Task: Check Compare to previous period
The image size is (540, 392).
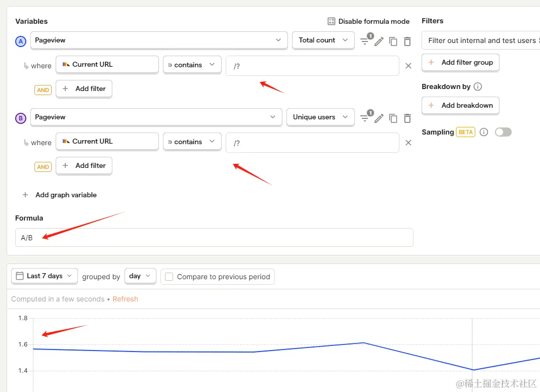Action: (170, 277)
